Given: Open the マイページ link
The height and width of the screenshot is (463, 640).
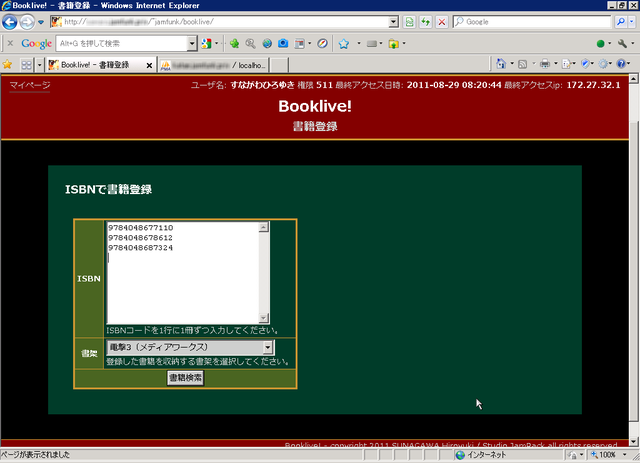Looking at the screenshot, I should tap(30, 85).
